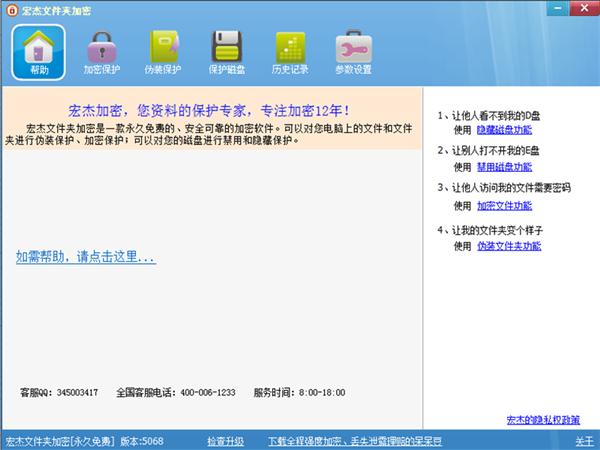Click the phone number 400-006-1233
The height and width of the screenshot is (450, 600).
point(208,393)
